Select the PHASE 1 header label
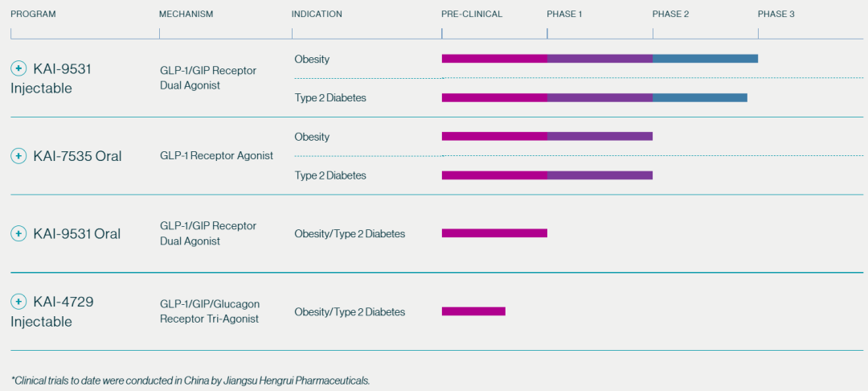This screenshot has width=868, height=391. [564, 14]
